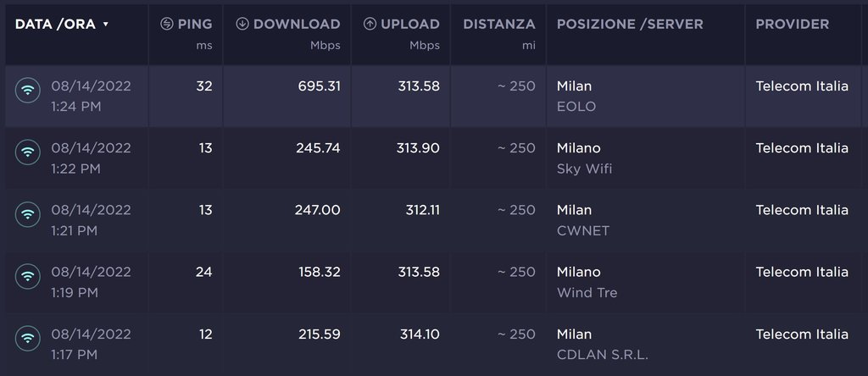The width and height of the screenshot is (868, 376).
Task: Click the ping icon in column header
Action: pos(167,25)
